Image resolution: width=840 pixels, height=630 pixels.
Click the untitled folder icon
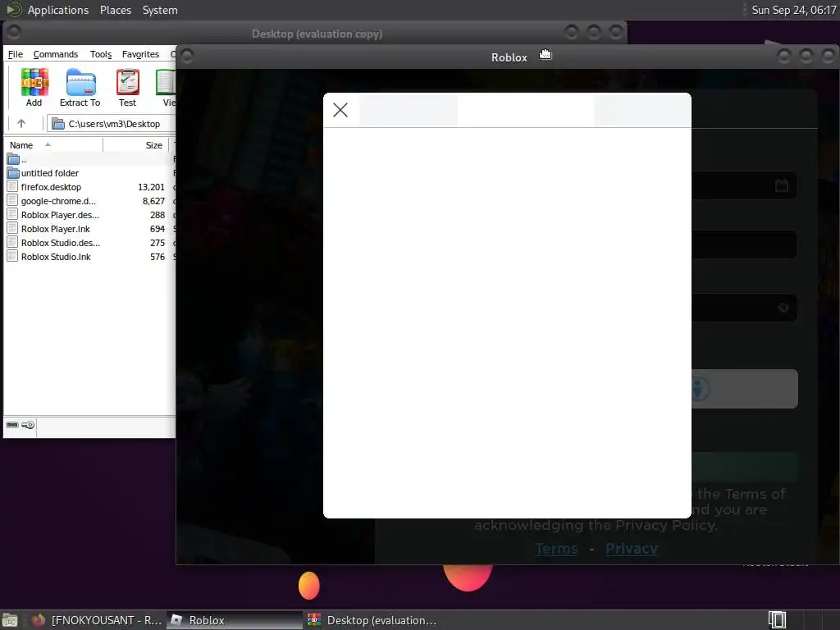click(x=13, y=173)
